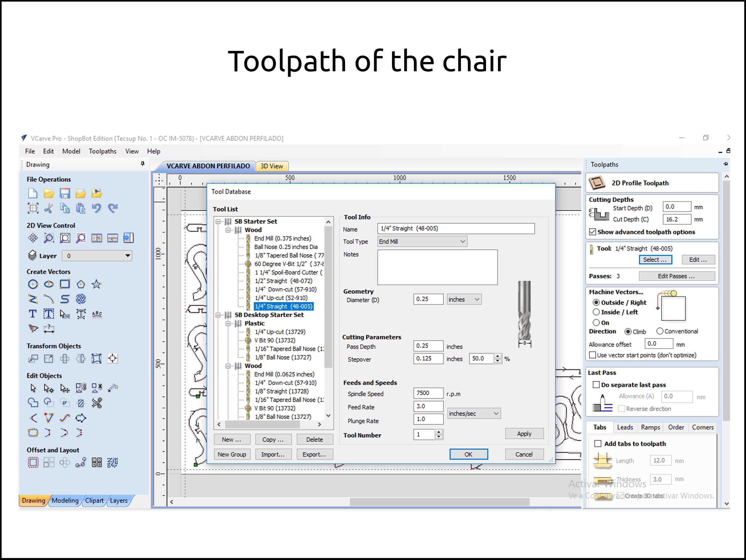Open the inches/sec units dropdown

click(473, 413)
